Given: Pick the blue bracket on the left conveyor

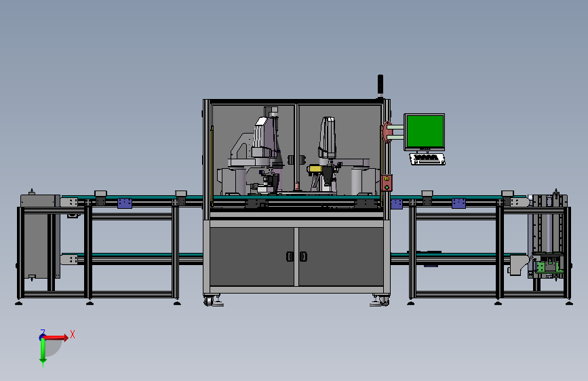Looking at the screenshot, I should click(125, 203).
